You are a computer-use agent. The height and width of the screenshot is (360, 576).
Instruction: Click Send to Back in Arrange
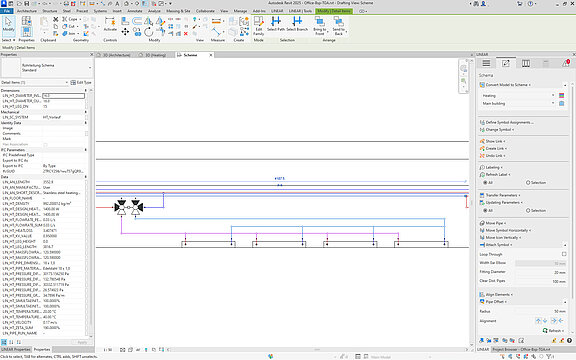tap(339, 26)
